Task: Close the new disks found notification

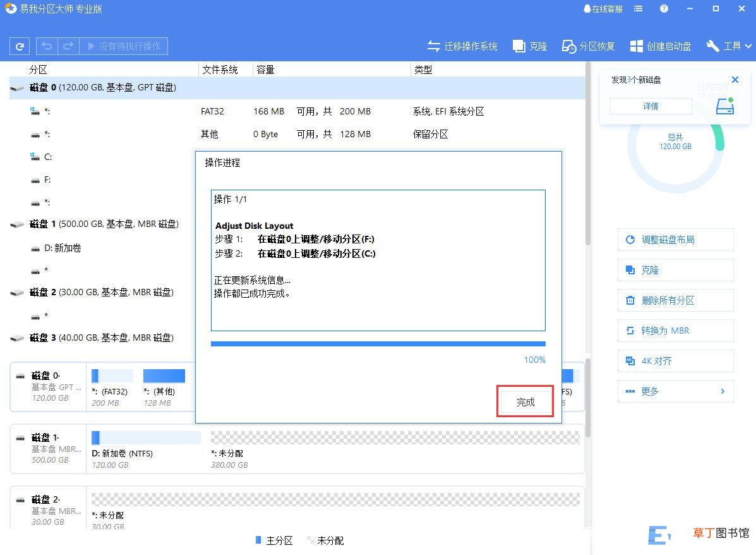Action: (x=735, y=80)
